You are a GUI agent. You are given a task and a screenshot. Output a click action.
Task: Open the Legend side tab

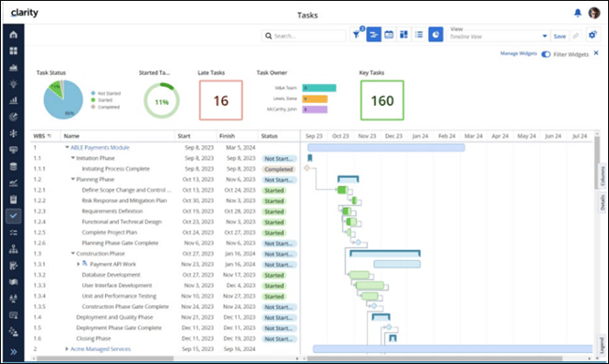(602, 345)
